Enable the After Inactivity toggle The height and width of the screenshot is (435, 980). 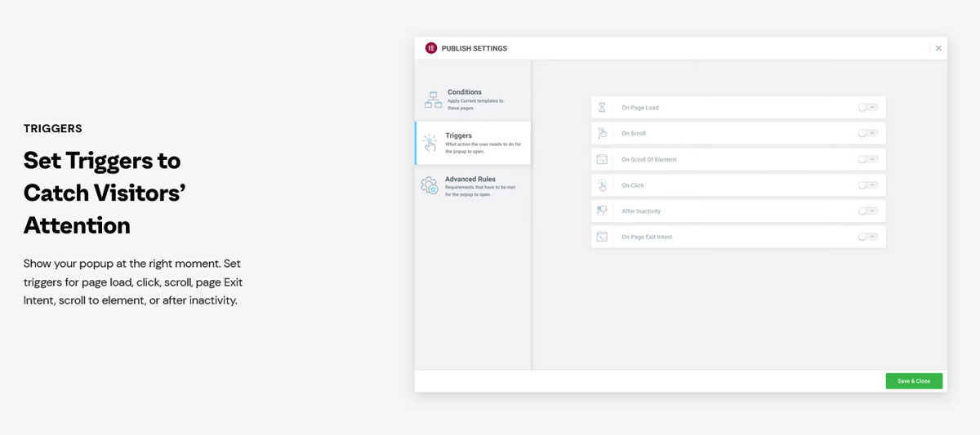pos(868,211)
